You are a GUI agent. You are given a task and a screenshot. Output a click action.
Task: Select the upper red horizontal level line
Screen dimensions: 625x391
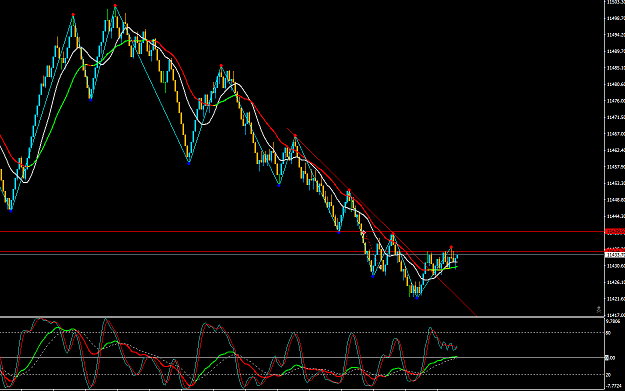point(302,232)
